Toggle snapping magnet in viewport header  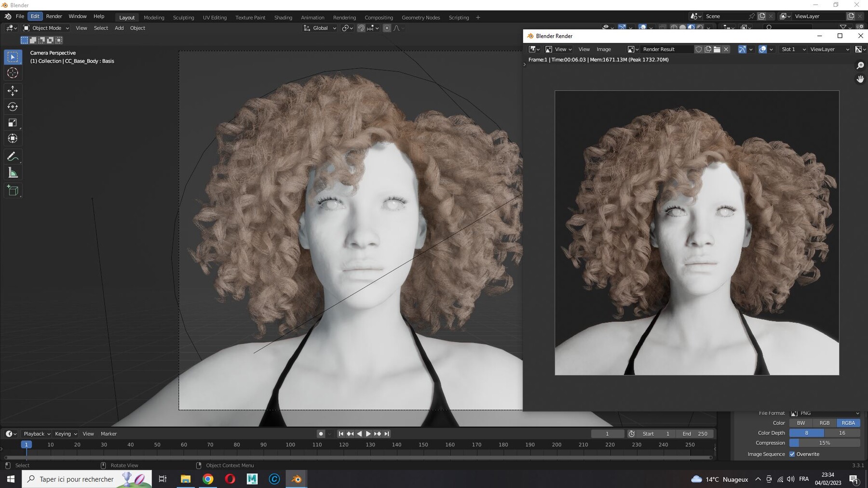click(361, 28)
